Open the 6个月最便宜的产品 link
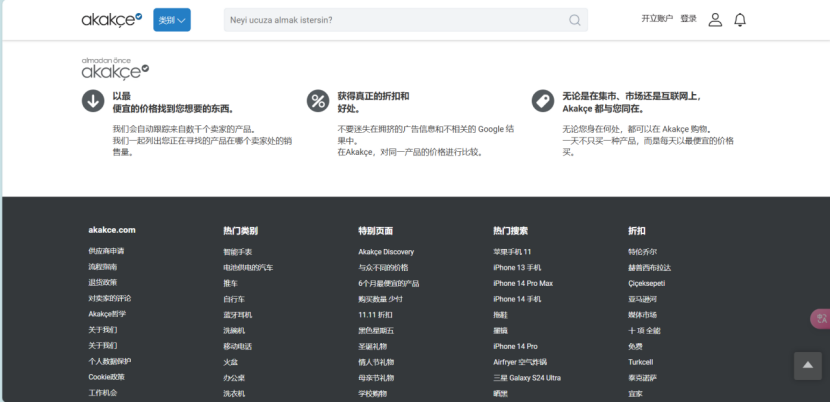Screen dimensions: 831x402 [x=388, y=284]
